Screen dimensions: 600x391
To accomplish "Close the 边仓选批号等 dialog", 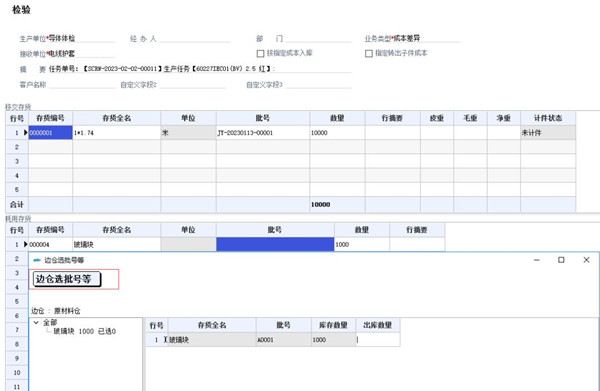I will tap(586, 260).
